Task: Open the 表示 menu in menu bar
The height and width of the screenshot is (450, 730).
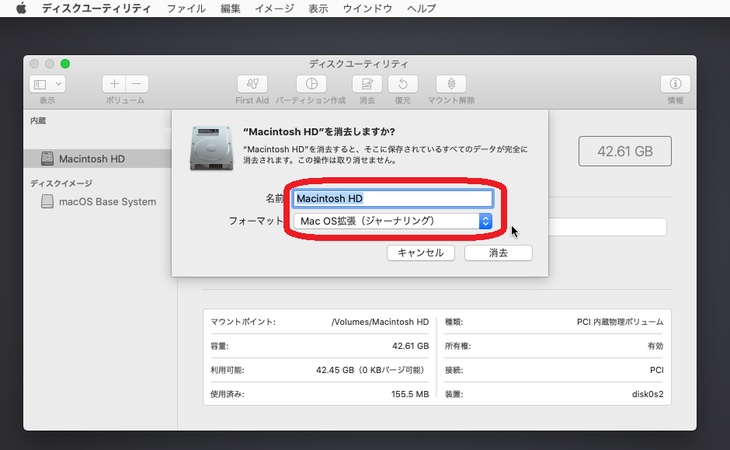Action: point(318,8)
